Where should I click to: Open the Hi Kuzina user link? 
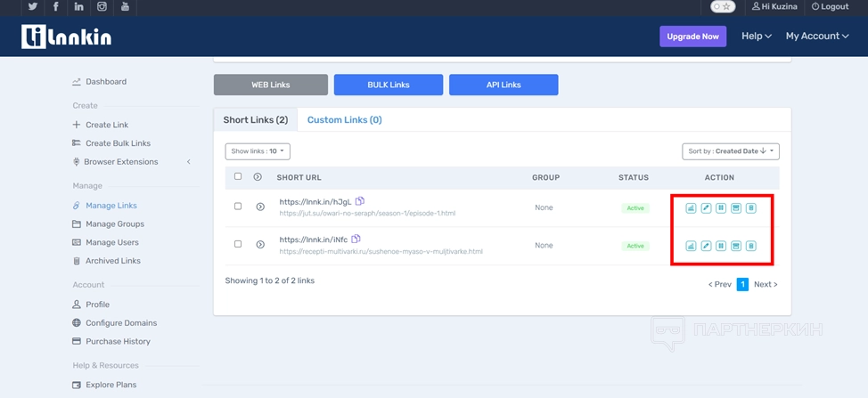[774, 6]
